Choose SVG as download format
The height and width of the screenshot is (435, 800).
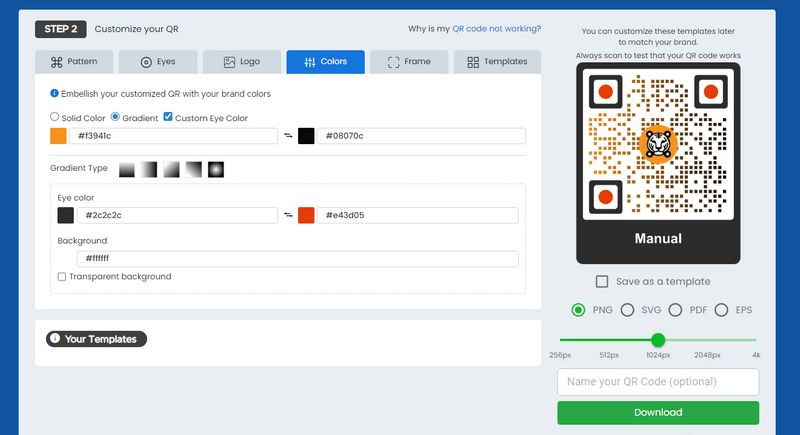627,310
